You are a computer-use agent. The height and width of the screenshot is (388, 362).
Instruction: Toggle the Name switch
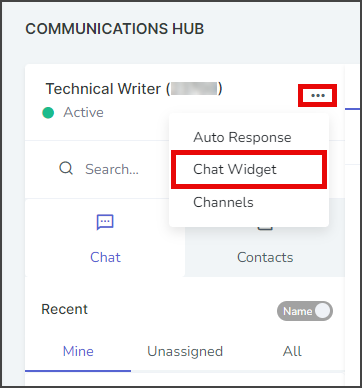coord(305,311)
